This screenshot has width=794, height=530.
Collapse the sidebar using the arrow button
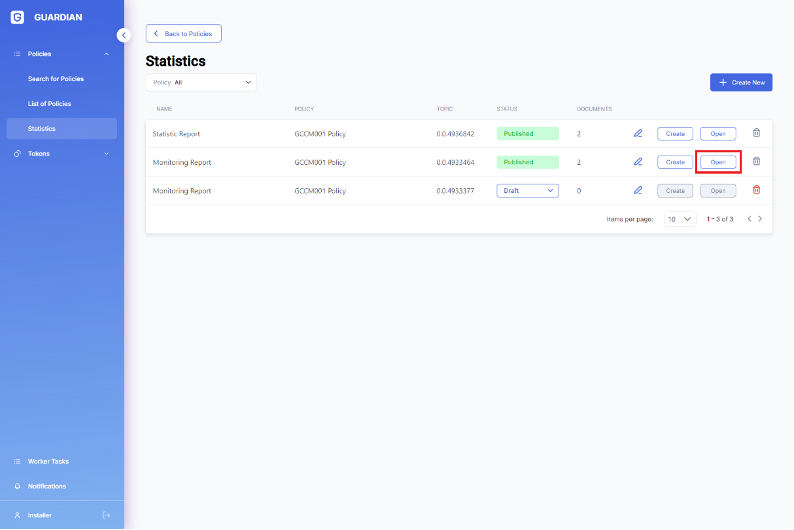click(x=124, y=35)
